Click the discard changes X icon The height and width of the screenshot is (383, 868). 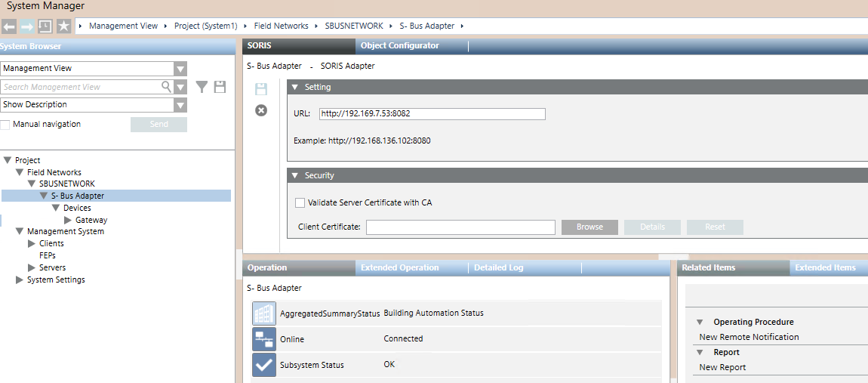[x=261, y=110]
